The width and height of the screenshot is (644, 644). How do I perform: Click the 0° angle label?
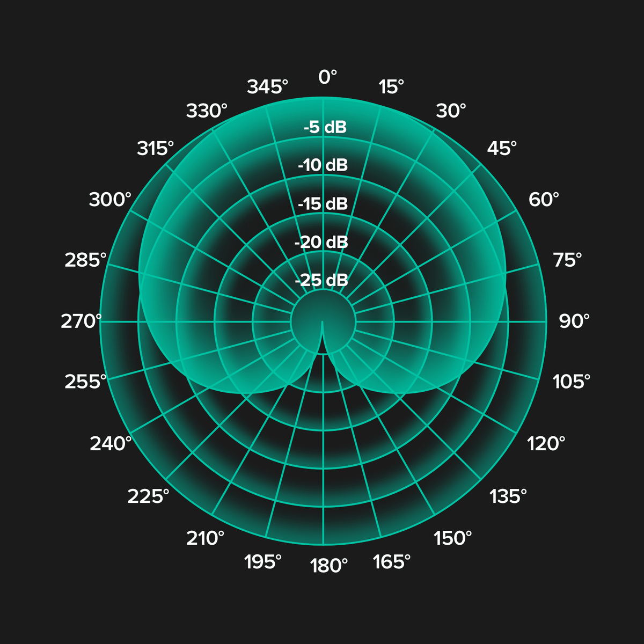328,77
